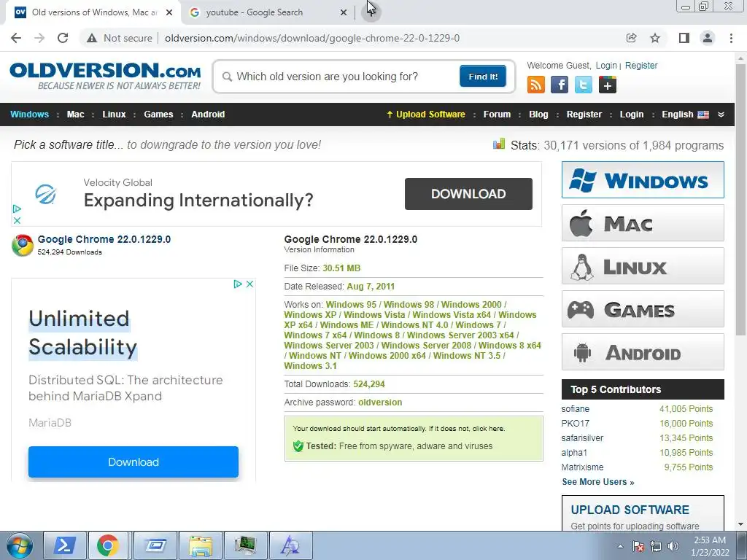Select the Mac platform banner

[643, 223]
